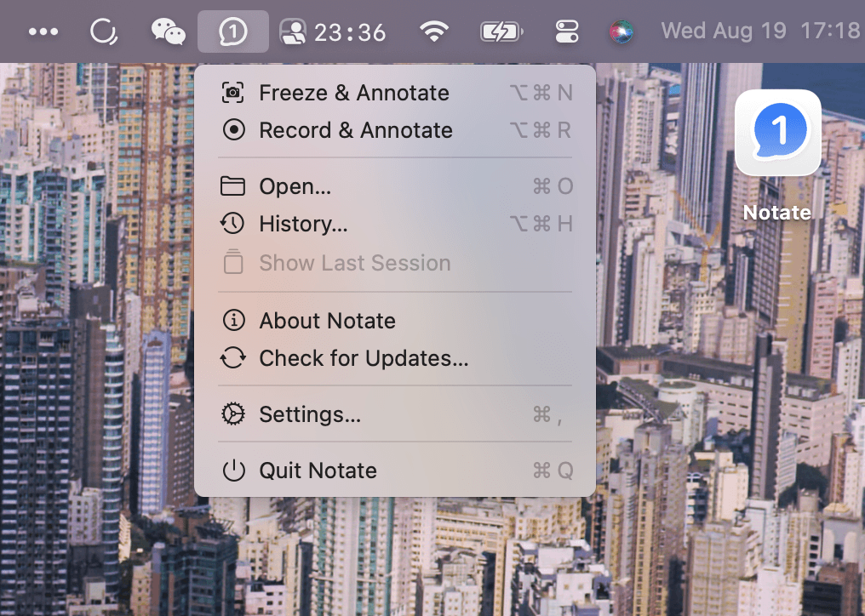This screenshot has width=865, height=616.
Task: Click the Wed Aug 19 date and clock
Action: coord(761,31)
